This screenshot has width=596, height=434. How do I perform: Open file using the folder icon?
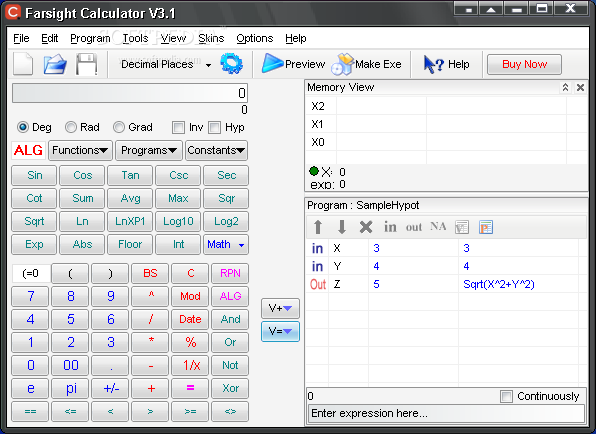click(55, 64)
